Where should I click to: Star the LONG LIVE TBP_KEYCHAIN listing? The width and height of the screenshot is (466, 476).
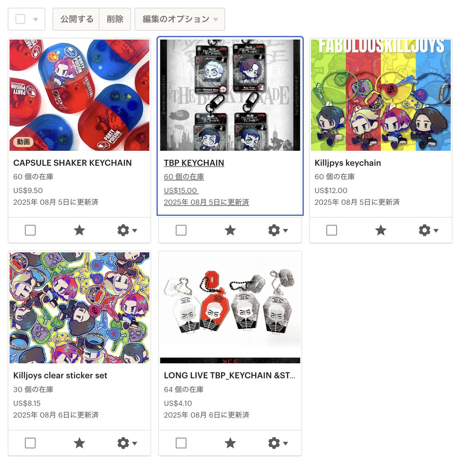(x=230, y=443)
